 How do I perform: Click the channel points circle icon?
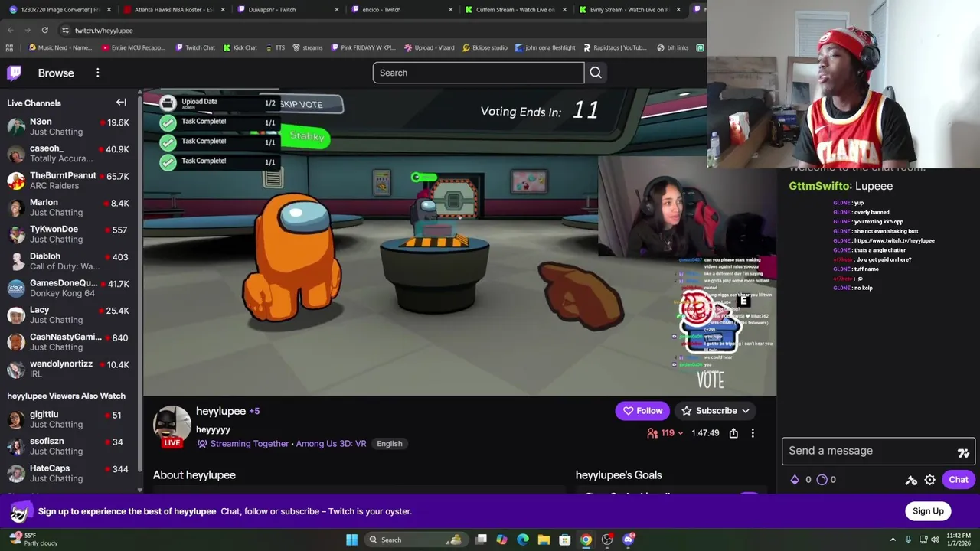coord(822,480)
